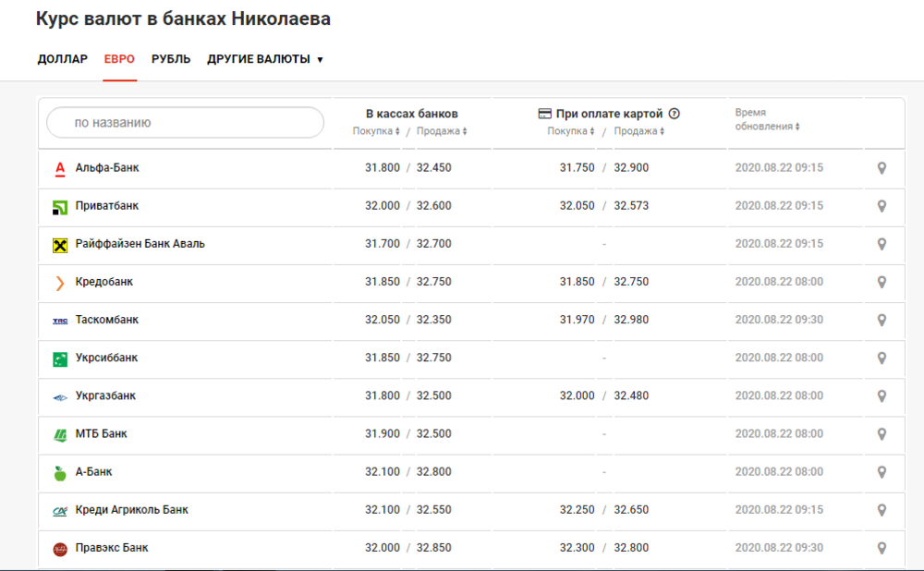Open map pin for Приватбанк
924x571 pixels.
pyautogui.click(x=881, y=206)
